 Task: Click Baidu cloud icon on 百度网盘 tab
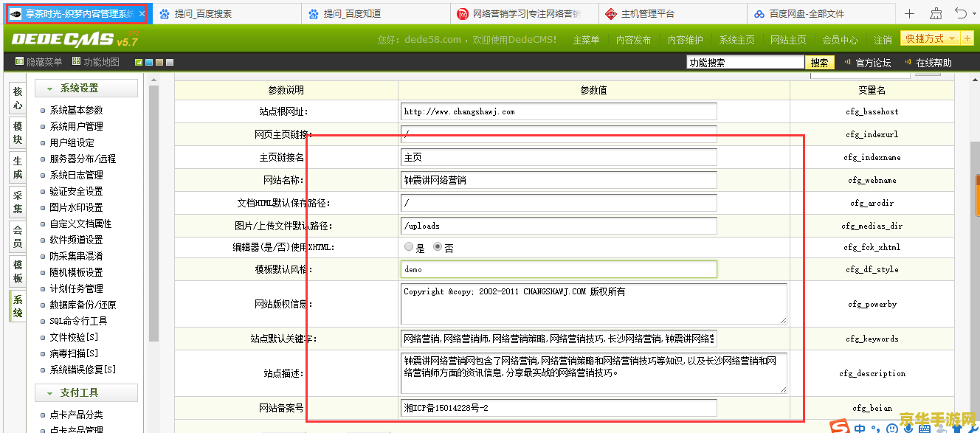(x=759, y=13)
